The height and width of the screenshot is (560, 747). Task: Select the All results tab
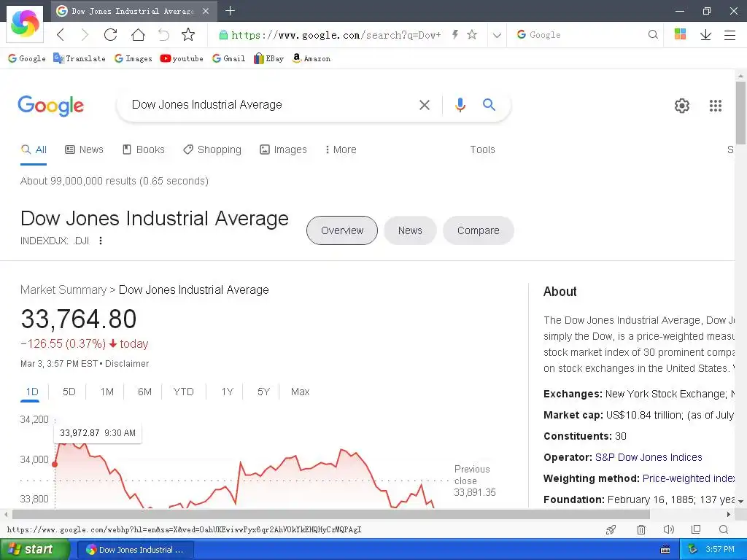(x=34, y=149)
